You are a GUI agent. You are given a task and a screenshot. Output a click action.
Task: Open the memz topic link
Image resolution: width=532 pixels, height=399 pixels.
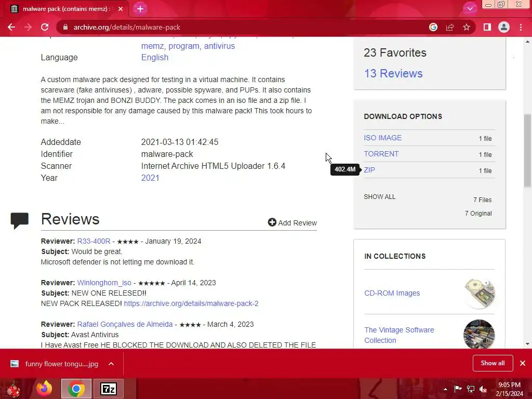[152, 46]
